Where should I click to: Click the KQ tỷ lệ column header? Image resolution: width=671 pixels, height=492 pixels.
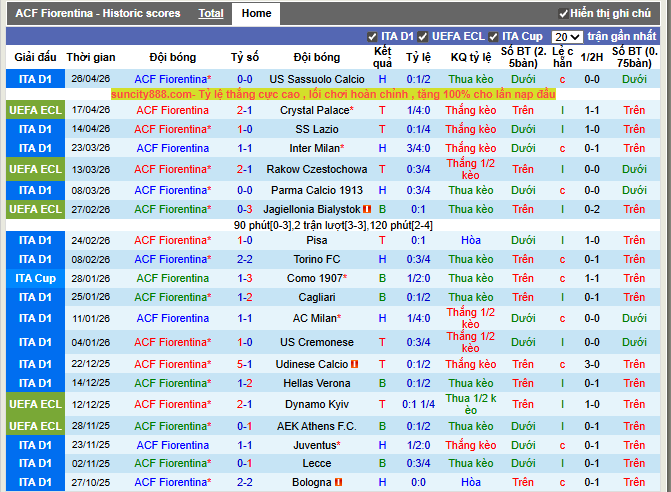point(471,57)
